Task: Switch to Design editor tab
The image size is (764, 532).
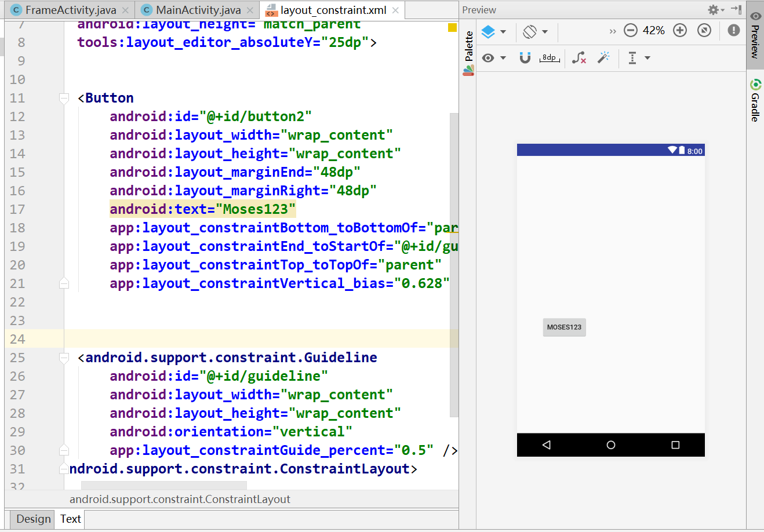Action: coord(34,519)
